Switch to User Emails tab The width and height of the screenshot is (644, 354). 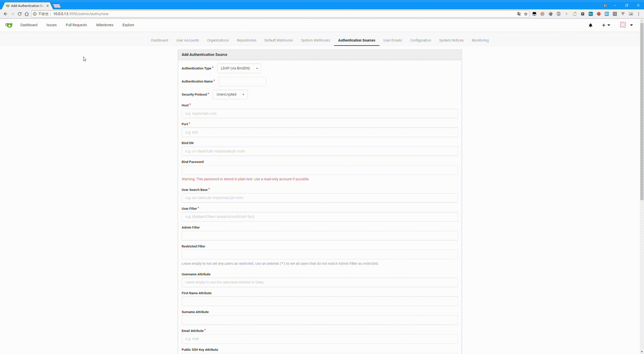[x=392, y=40]
